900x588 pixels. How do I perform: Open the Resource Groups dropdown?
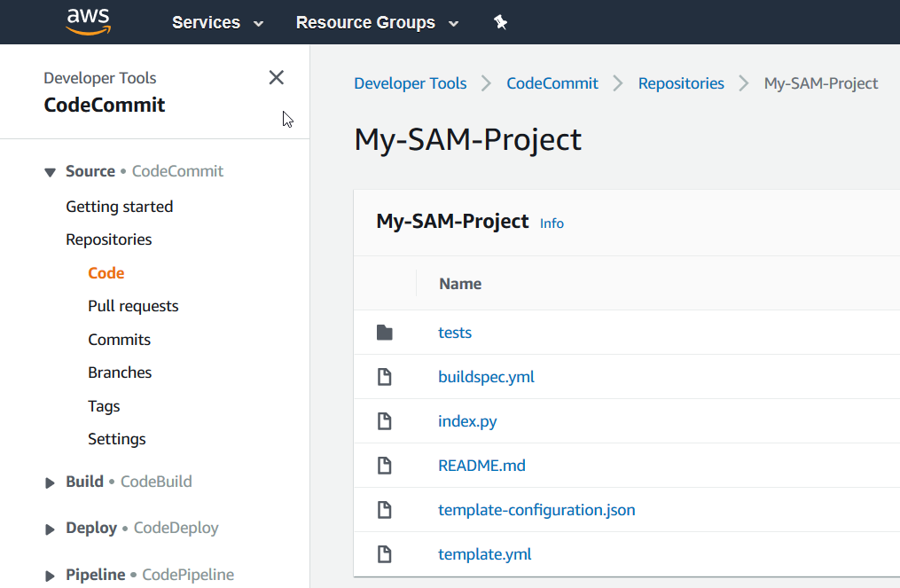click(x=377, y=23)
